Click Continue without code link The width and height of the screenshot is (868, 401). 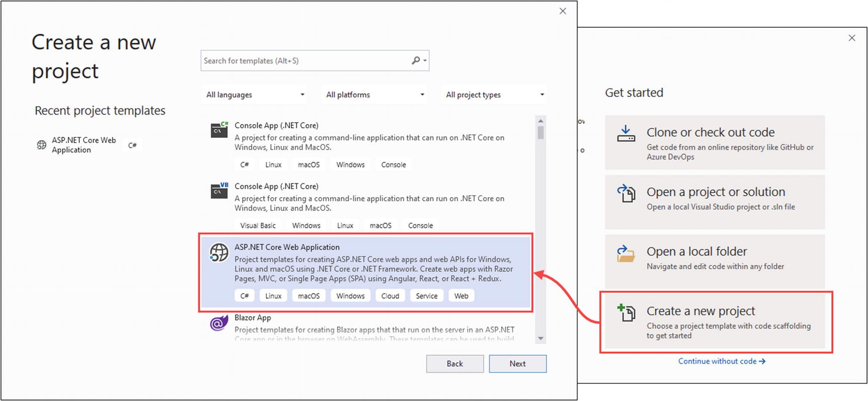(x=722, y=361)
